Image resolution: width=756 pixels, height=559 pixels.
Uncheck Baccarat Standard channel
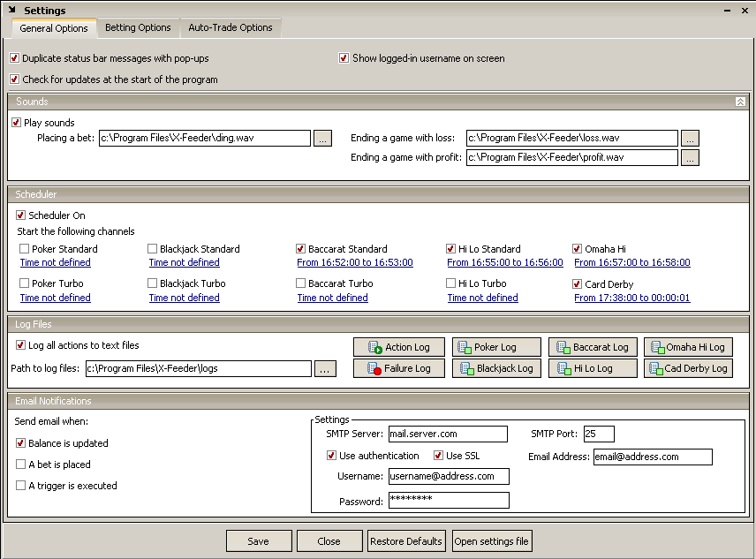[300, 249]
